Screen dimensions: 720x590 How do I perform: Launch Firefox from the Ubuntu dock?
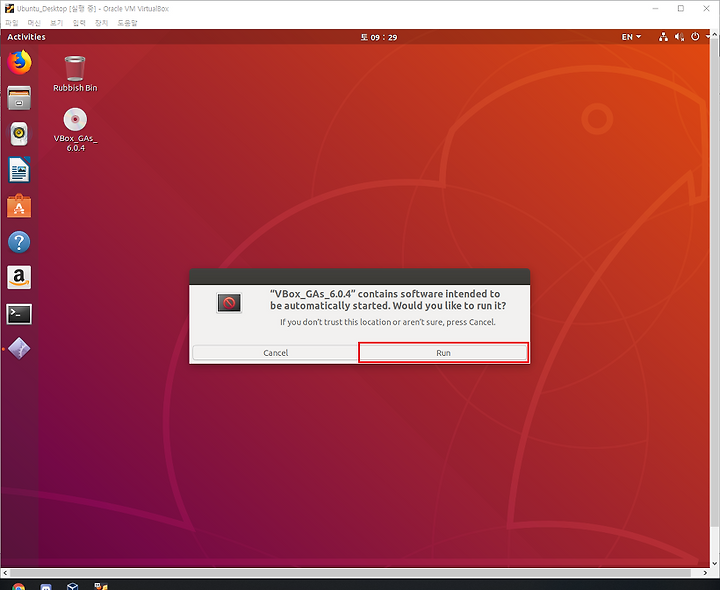(19, 62)
